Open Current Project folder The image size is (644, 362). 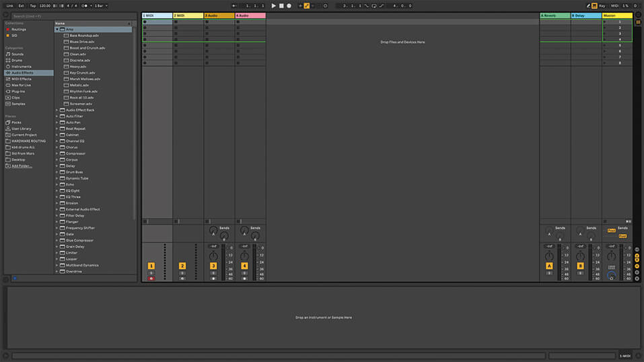click(24, 135)
